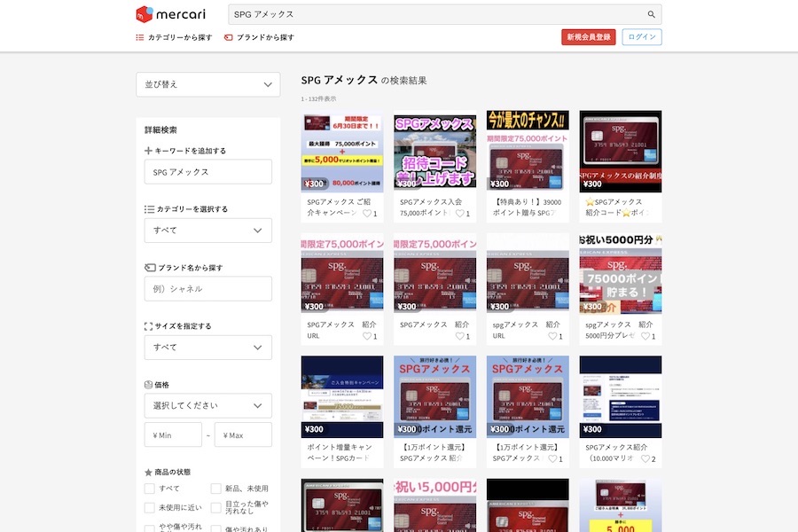The height and width of the screenshot is (532, 798).
Task: Like the spgアメックス 紹介 5000円分プレゼ item
Action: point(645,336)
